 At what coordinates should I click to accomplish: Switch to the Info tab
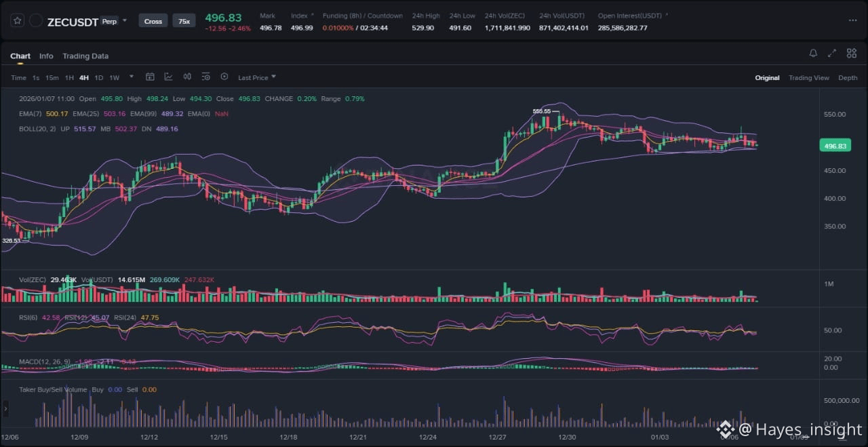click(x=46, y=56)
